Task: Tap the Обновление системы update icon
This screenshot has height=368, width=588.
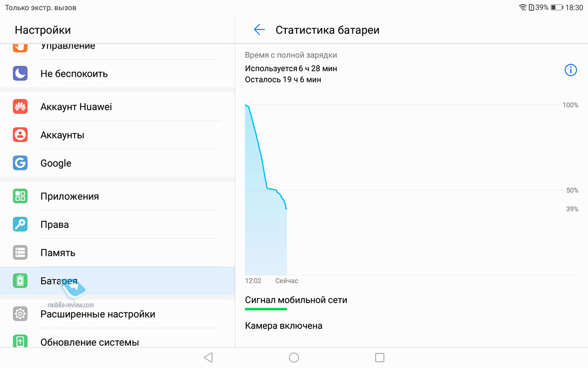Action: (20, 341)
